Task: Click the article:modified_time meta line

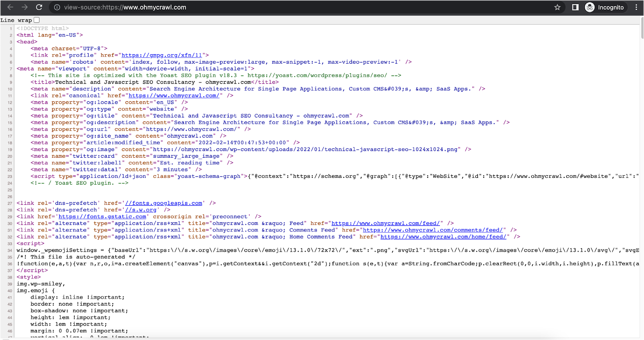Action: point(165,142)
